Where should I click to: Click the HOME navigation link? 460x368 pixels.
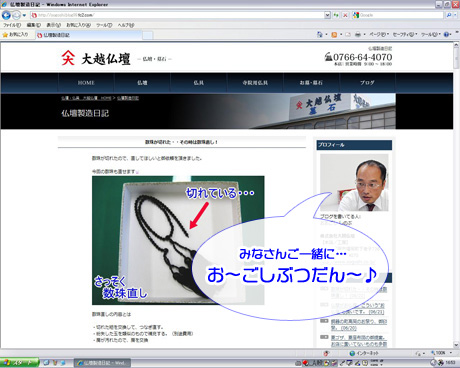coord(86,83)
